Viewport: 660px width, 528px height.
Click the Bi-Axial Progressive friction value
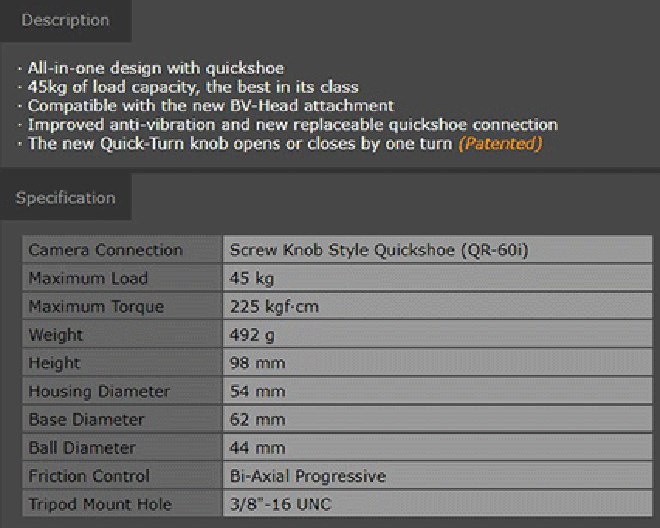[308, 476]
